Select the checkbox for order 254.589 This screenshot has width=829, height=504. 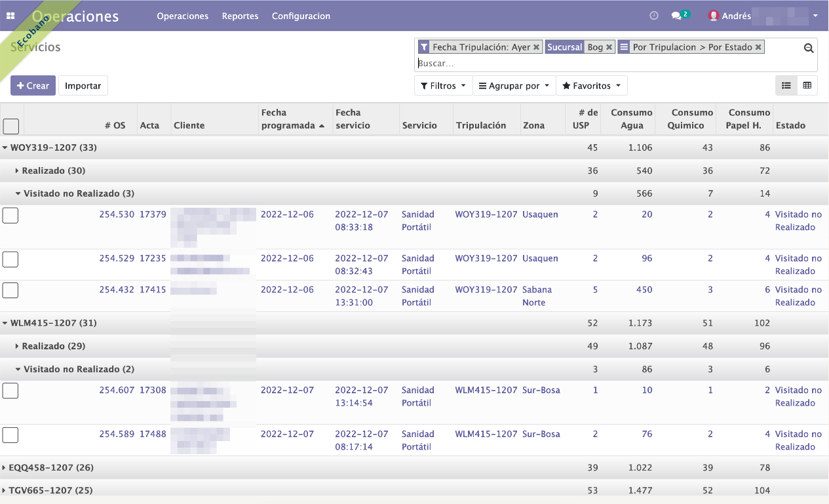(x=10, y=435)
